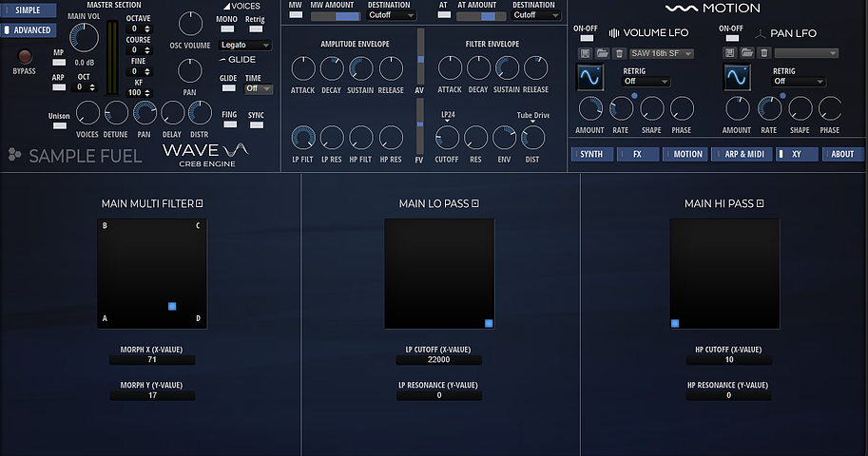Open the Tube Drive distortion type selector
The image size is (868, 456).
tap(533, 116)
